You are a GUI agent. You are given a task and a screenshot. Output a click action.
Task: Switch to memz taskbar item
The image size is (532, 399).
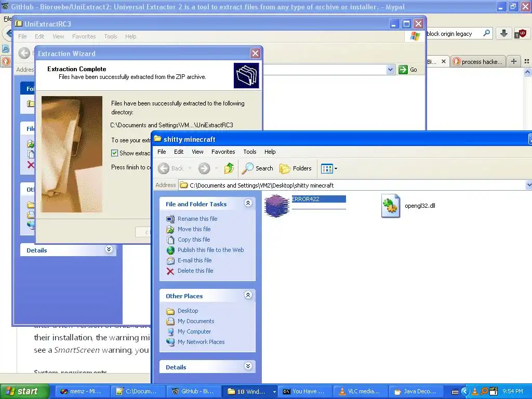click(83, 392)
